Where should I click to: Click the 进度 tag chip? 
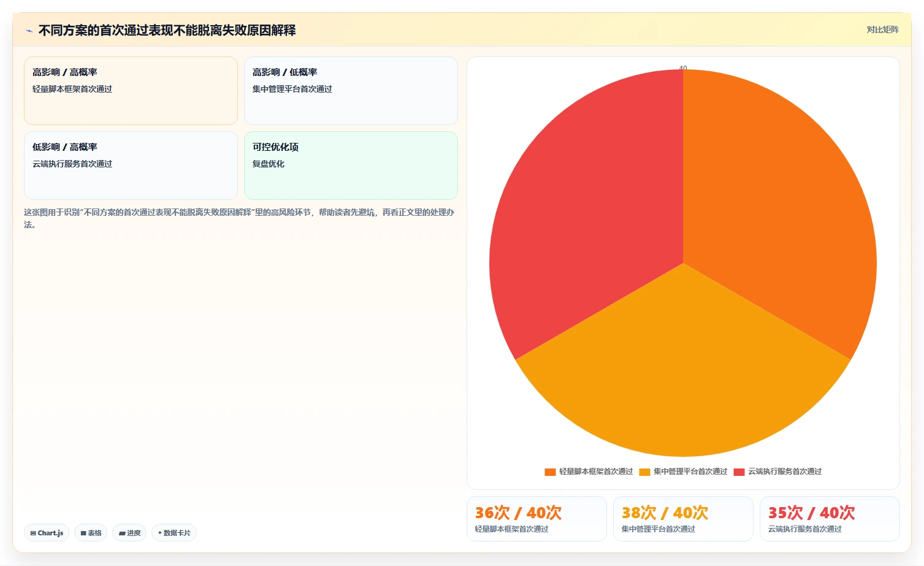pyautogui.click(x=129, y=533)
